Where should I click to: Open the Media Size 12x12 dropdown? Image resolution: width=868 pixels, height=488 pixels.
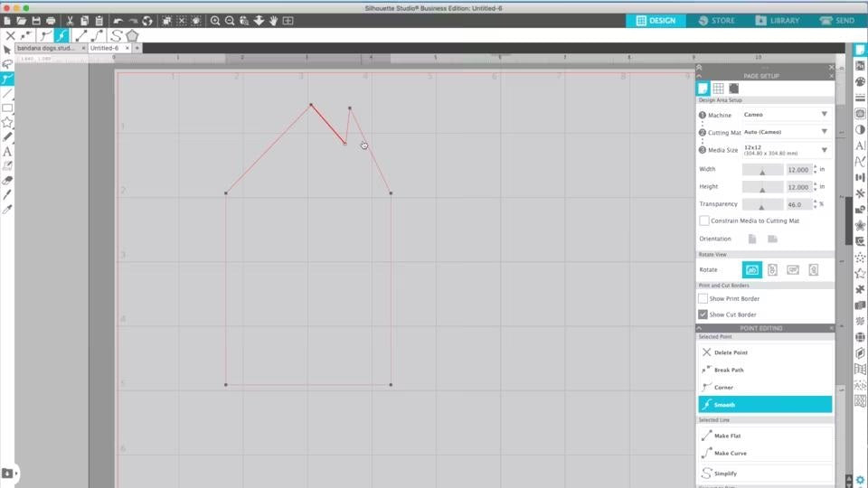click(786, 150)
